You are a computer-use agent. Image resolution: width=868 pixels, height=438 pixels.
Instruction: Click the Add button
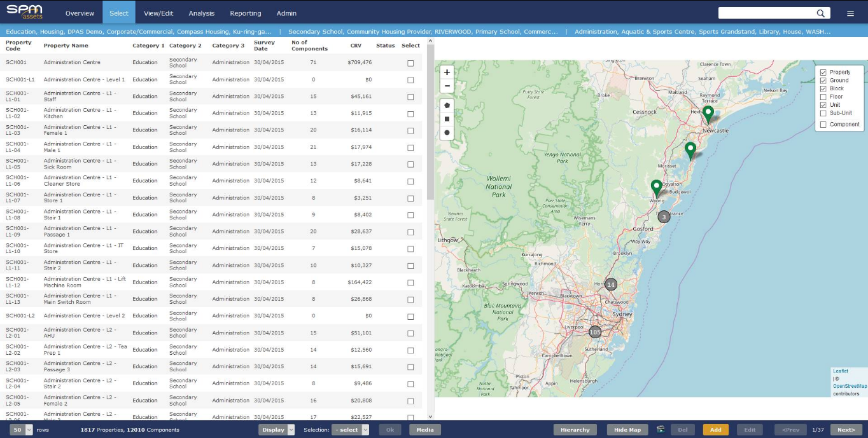pos(715,430)
